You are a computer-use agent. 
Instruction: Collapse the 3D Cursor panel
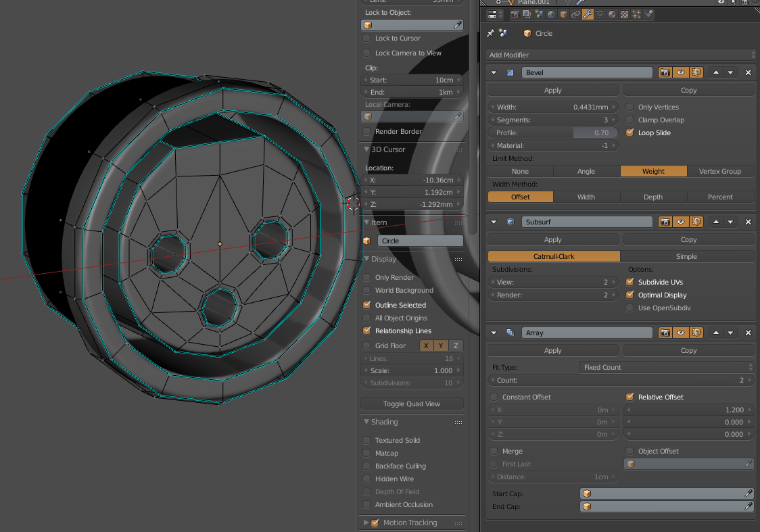pos(366,149)
